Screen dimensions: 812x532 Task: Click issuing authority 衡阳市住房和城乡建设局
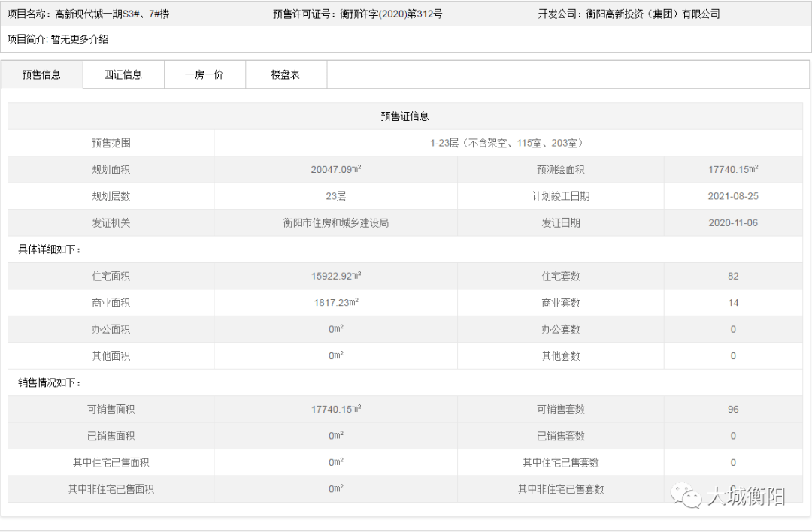tap(336, 222)
